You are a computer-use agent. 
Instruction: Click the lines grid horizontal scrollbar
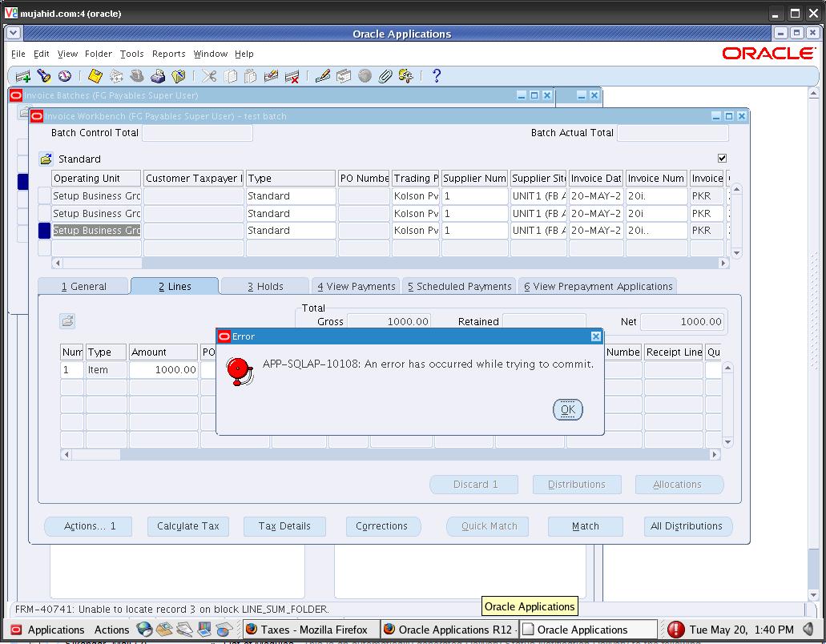390,454
